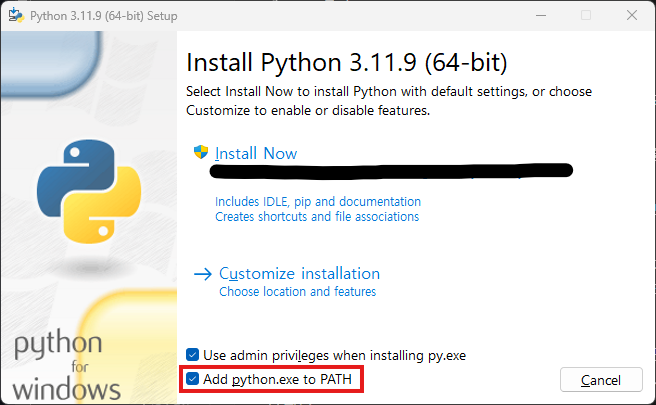Screen dimensions: 656x405
Task: Toggle Add python.exe to PATH checkbox
Action: (192, 379)
